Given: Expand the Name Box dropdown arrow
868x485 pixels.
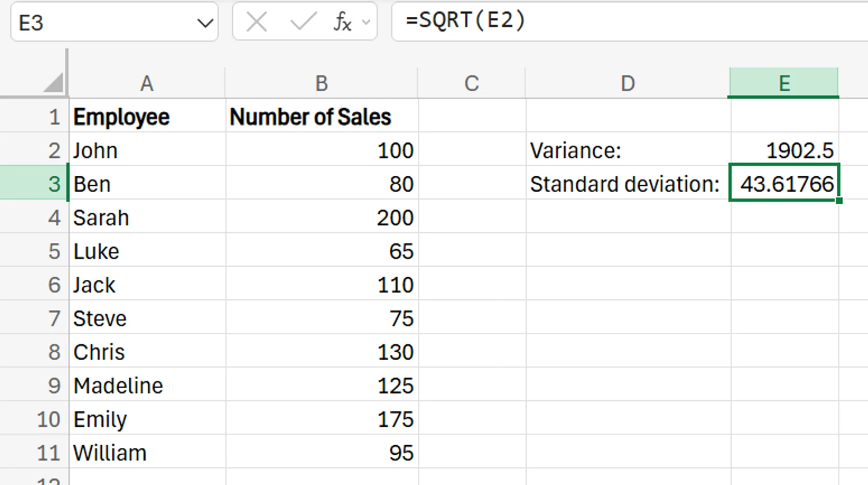Looking at the screenshot, I should pyautogui.click(x=205, y=23).
